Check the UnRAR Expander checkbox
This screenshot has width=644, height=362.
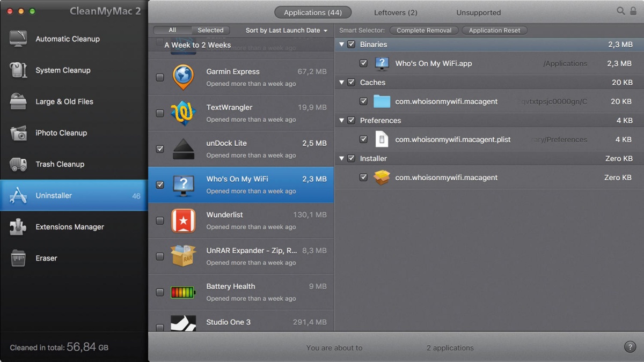coord(160,256)
